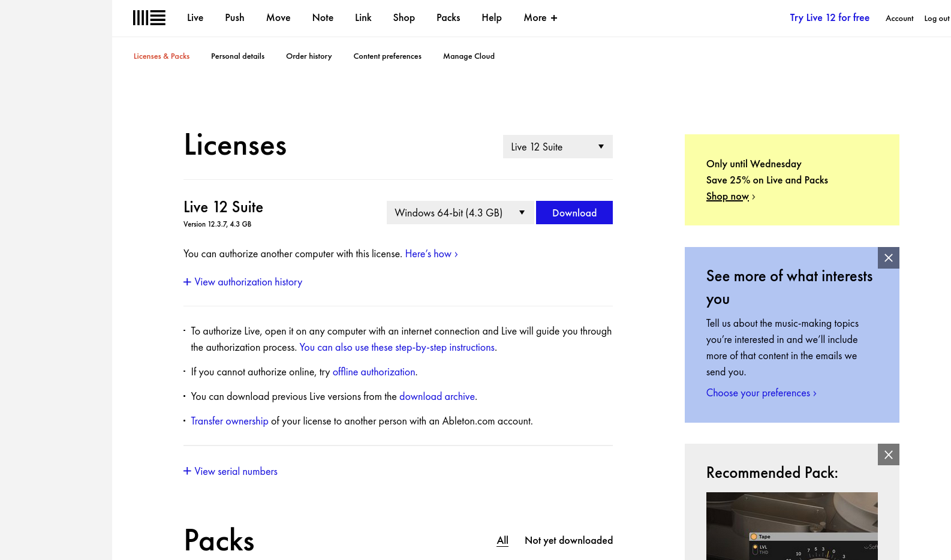This screenshot has width=951, height=560.
Task: Click Log out in the header
Action: point(936,19)
